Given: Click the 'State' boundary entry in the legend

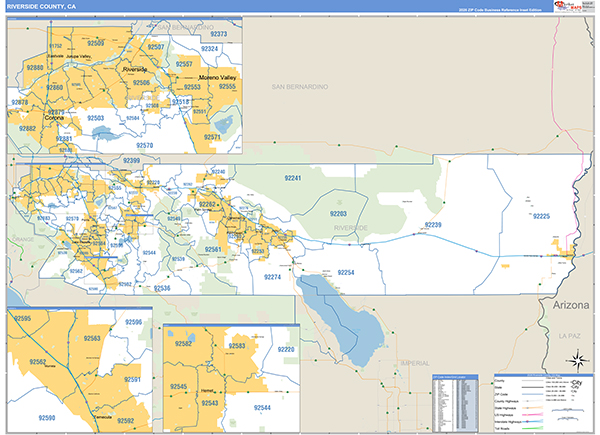Looking at the screenshot, I should tap(499, 388).
